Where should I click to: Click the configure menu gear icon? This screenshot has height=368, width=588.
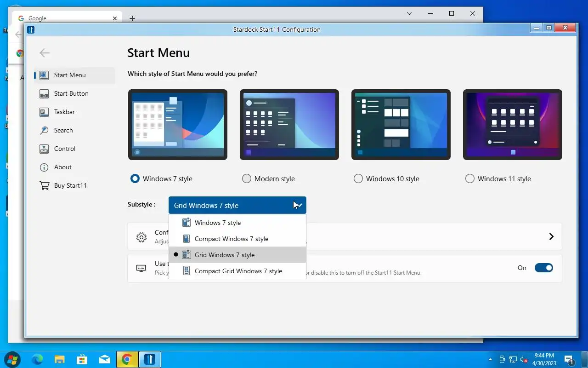141,237
